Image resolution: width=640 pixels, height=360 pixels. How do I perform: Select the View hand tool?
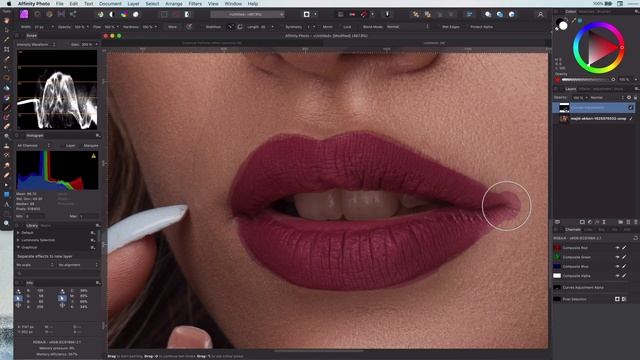(x=7, y=20)
